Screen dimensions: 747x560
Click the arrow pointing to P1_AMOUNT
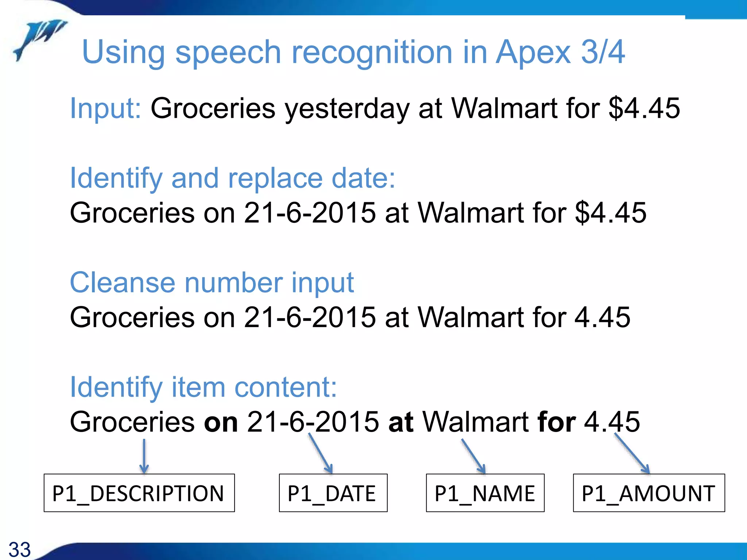click(x=632, y=453)
